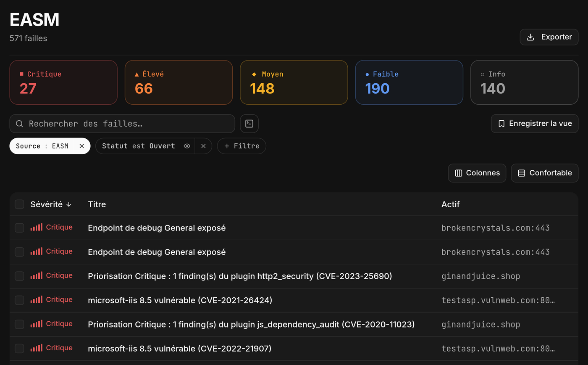The width and height of the screenshot is (588, 365).
Task: Filter by the Faible 190 card
Action: tap(409, 82)
